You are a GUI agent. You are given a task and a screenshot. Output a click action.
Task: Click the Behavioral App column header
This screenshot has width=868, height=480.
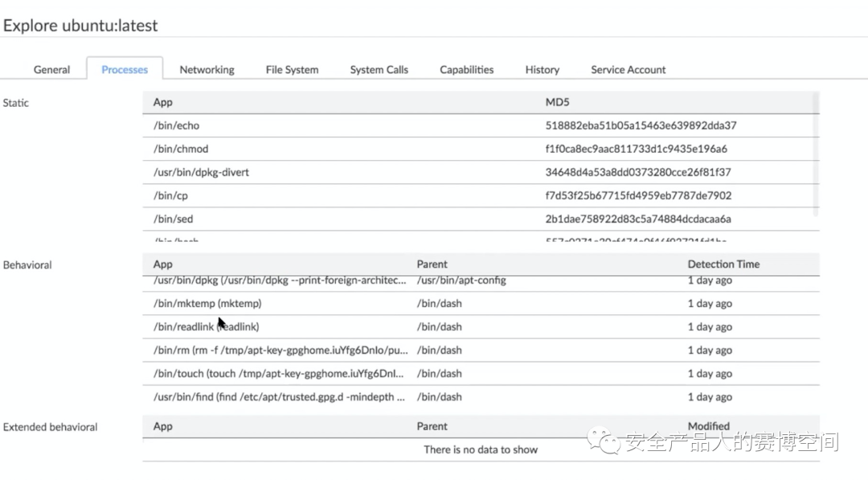(162, 265)
